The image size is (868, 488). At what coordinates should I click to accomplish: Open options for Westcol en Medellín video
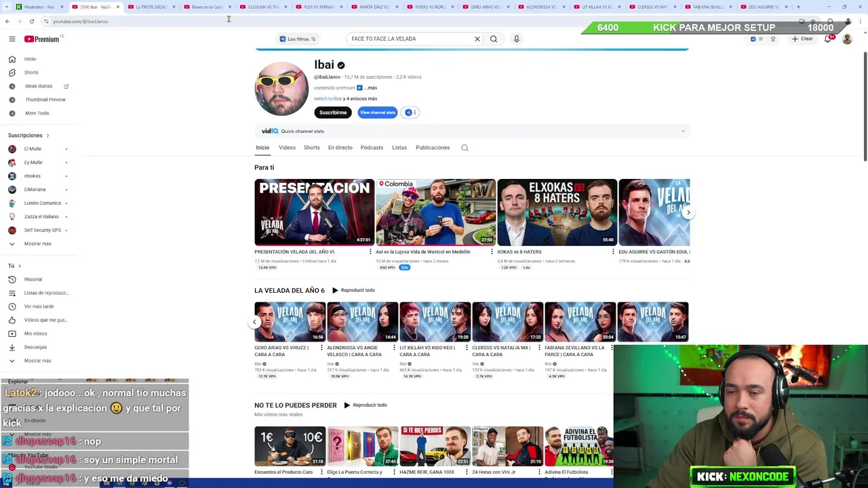(x=492, y=252)
